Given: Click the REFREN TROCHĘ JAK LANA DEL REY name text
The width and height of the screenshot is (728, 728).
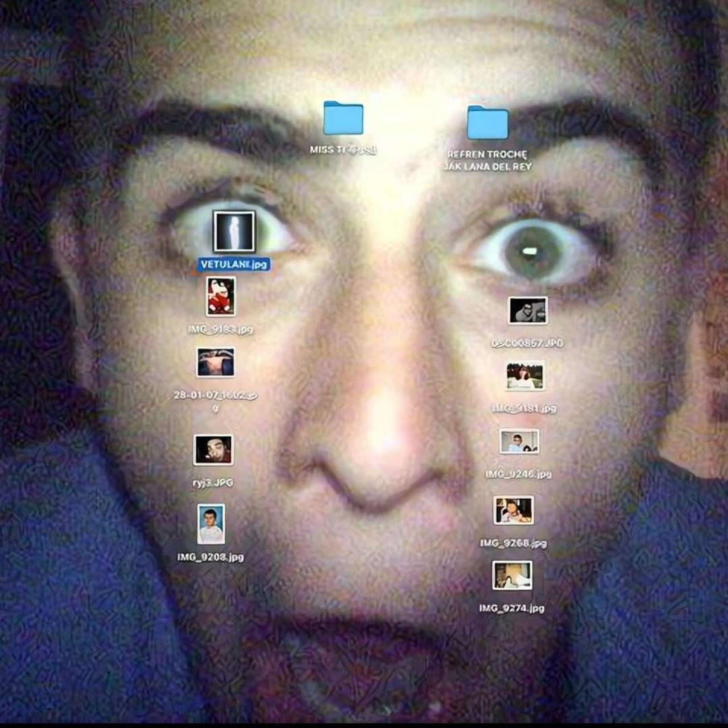Looking at the screenshot, I should (x=488, y=160).
